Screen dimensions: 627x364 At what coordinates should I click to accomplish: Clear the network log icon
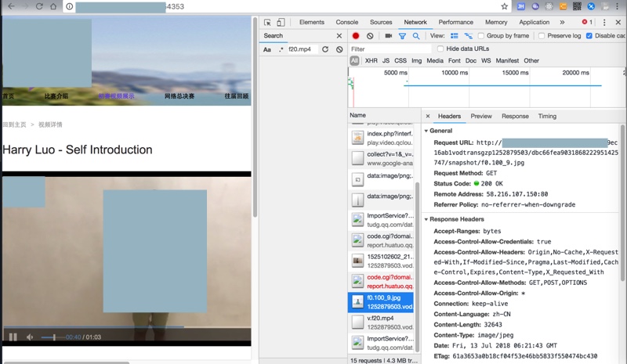(x=370, y=35)
